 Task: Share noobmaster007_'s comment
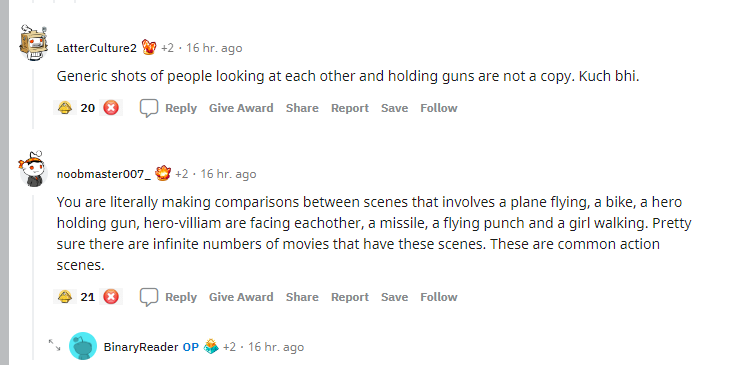tap(302, 297)
